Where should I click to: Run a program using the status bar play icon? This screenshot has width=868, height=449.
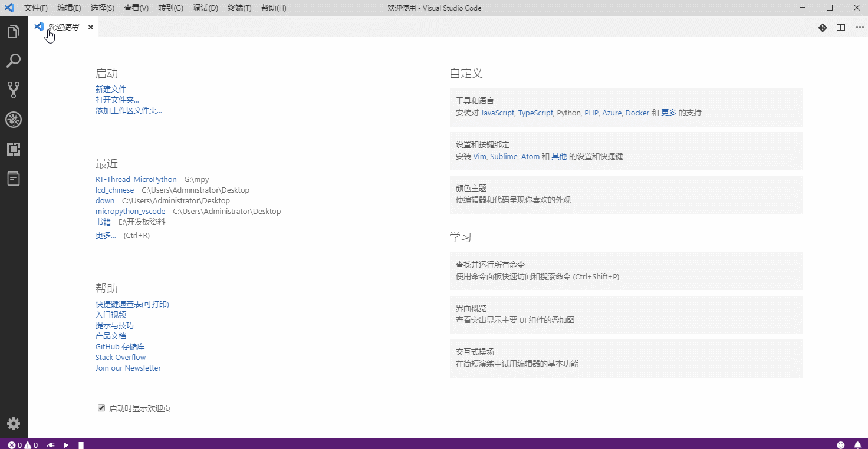pyautogui.click(x=66, y=445)
